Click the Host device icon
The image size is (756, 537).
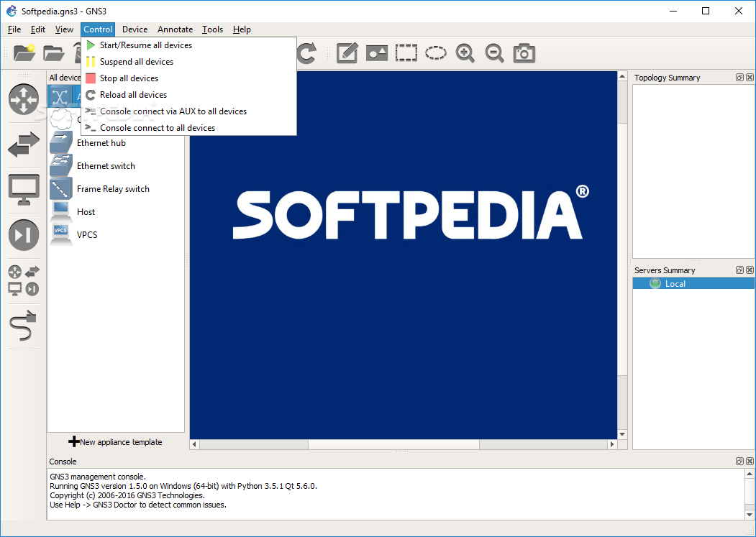coord(60,211)
